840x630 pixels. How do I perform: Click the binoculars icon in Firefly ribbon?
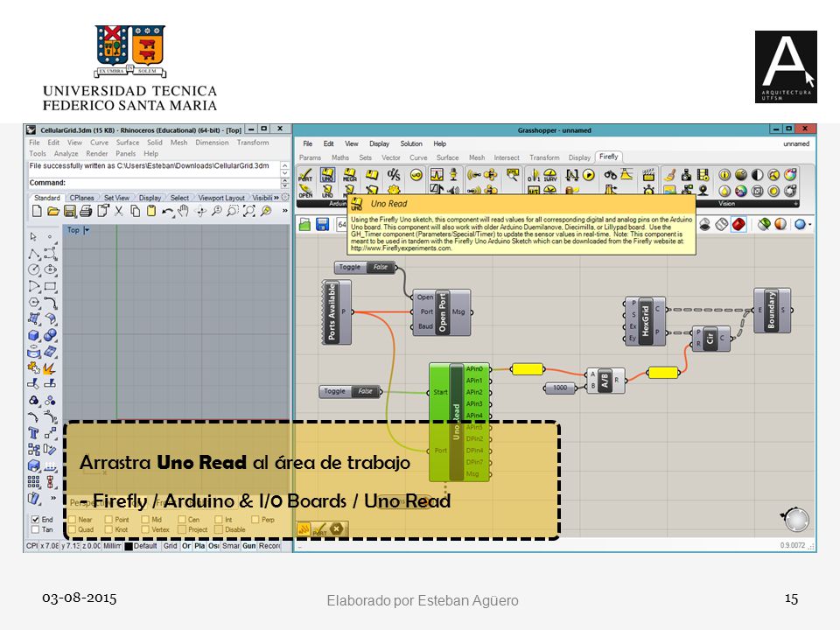tap(610, 175)
